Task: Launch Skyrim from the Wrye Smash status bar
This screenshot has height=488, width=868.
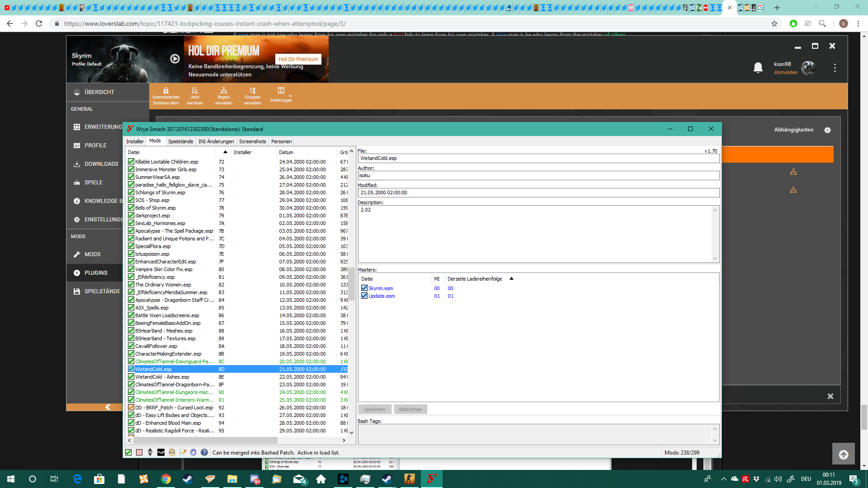Action: 150,452
